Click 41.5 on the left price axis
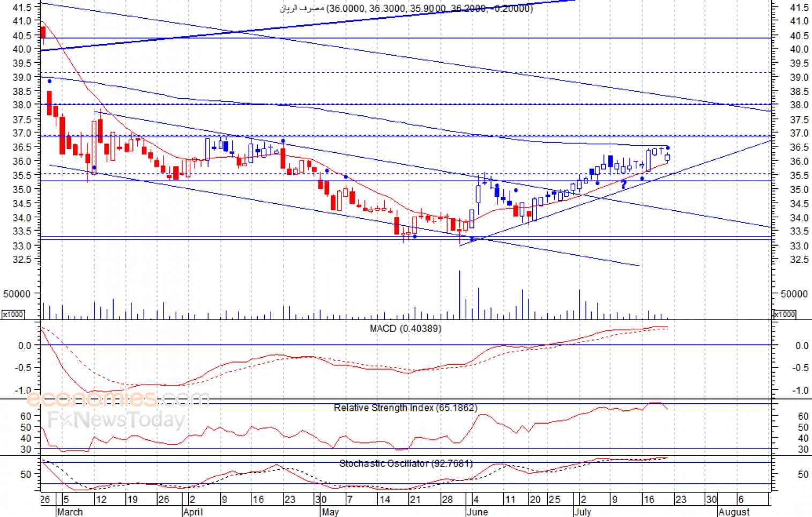 point(22,8)
